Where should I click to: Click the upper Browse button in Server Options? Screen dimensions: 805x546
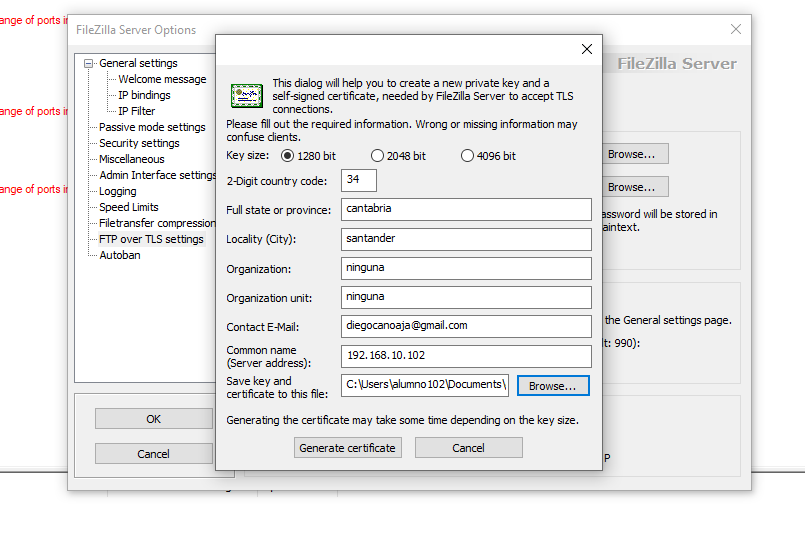tap(635, 154)
